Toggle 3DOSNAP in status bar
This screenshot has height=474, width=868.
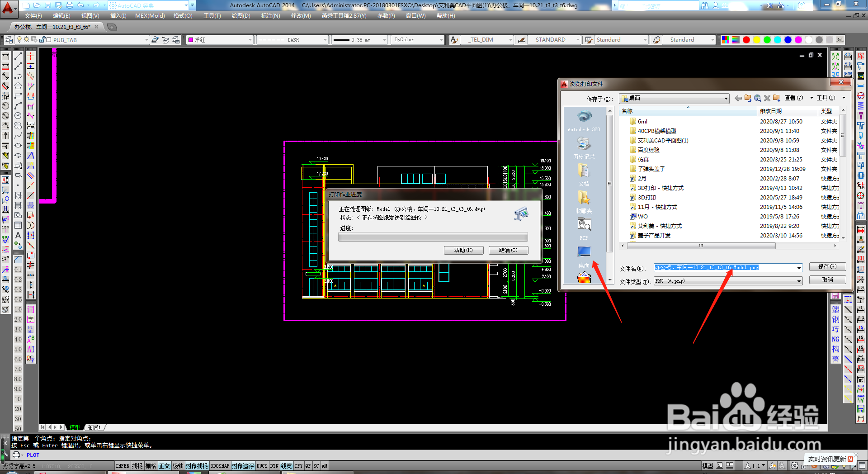click(x=220, y=466)
